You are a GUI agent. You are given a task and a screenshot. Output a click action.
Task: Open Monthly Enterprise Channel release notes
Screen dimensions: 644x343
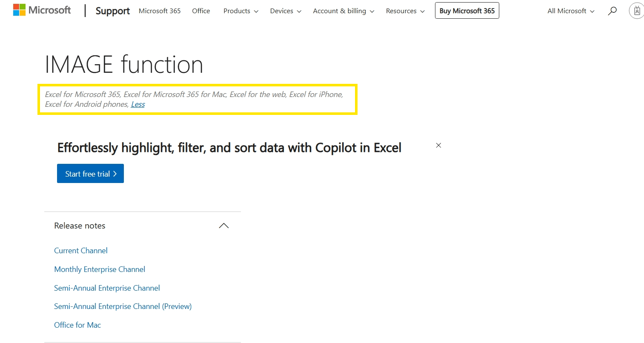click(x=100, y=269)
